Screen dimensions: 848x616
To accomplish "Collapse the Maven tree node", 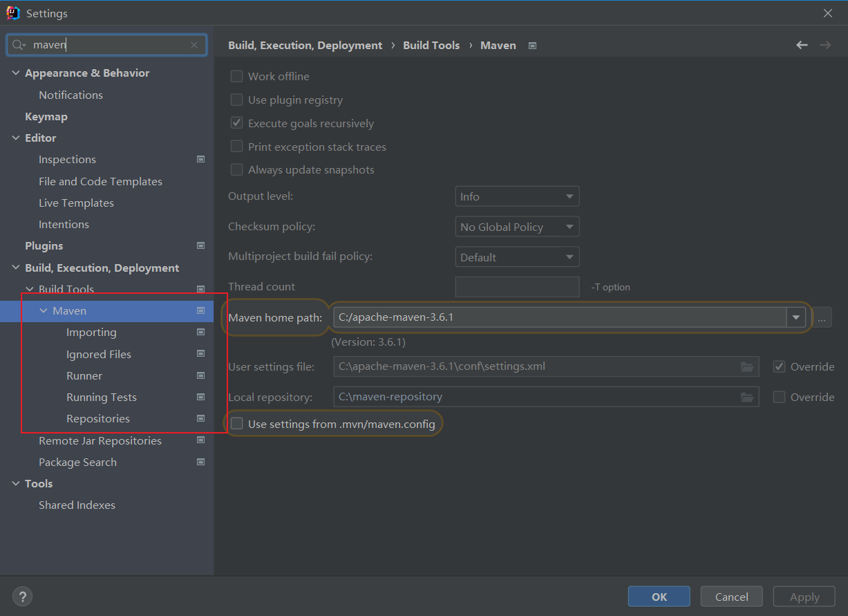I will [x=44, y=311].
